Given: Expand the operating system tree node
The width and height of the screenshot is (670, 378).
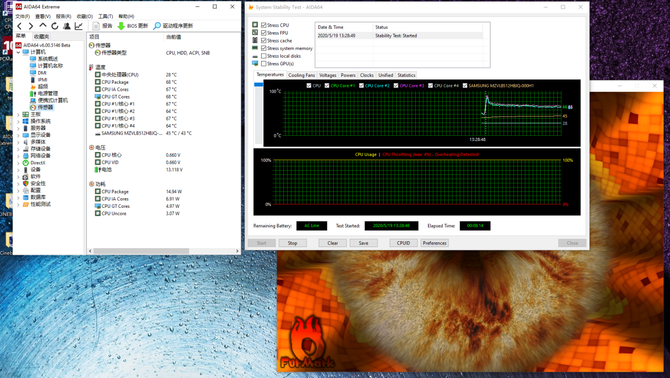Looking at the screenshot, I should click(x=18, y=121).
